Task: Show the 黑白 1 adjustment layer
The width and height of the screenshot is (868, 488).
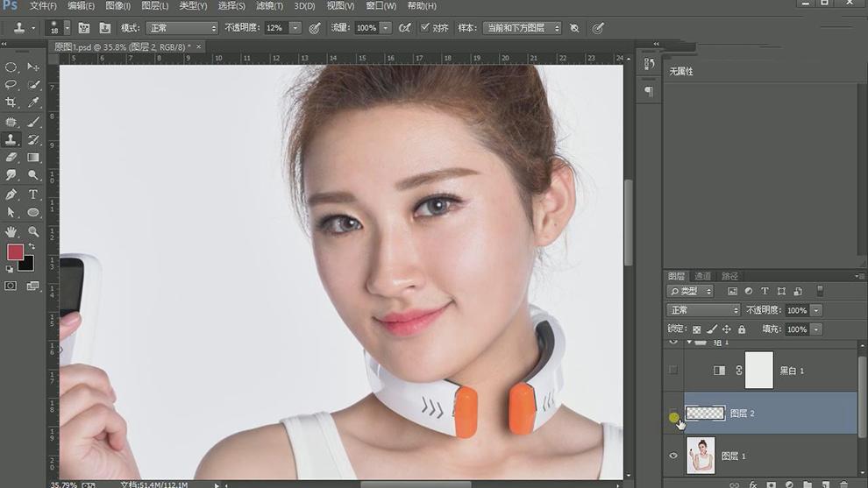Action: 673,371
